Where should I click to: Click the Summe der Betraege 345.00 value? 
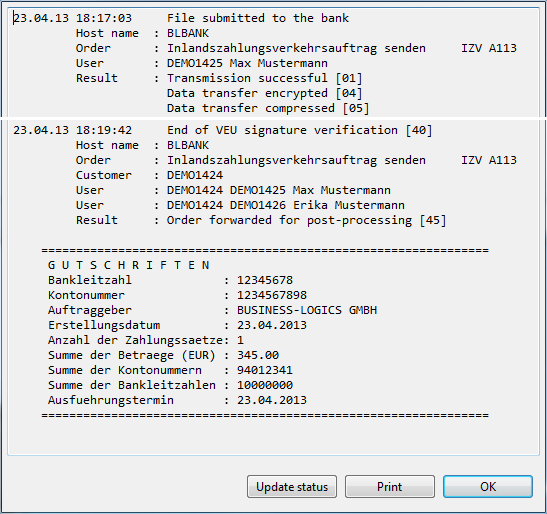point(258,355)
